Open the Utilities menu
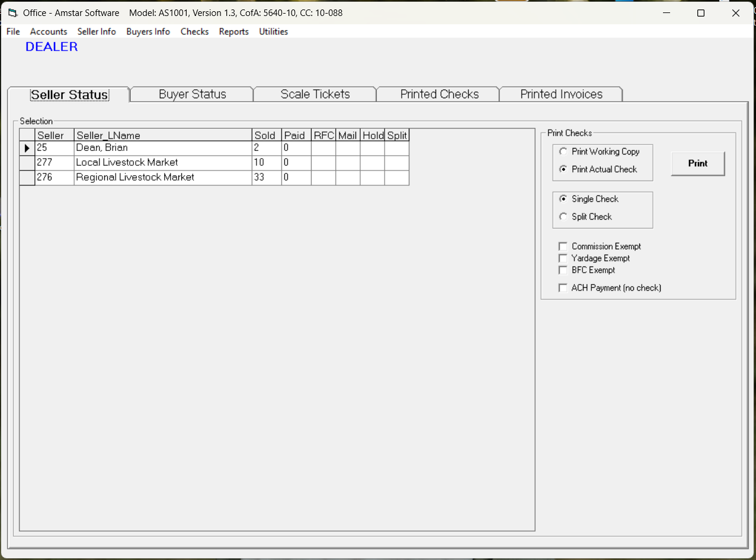 (x=273, y=31)
